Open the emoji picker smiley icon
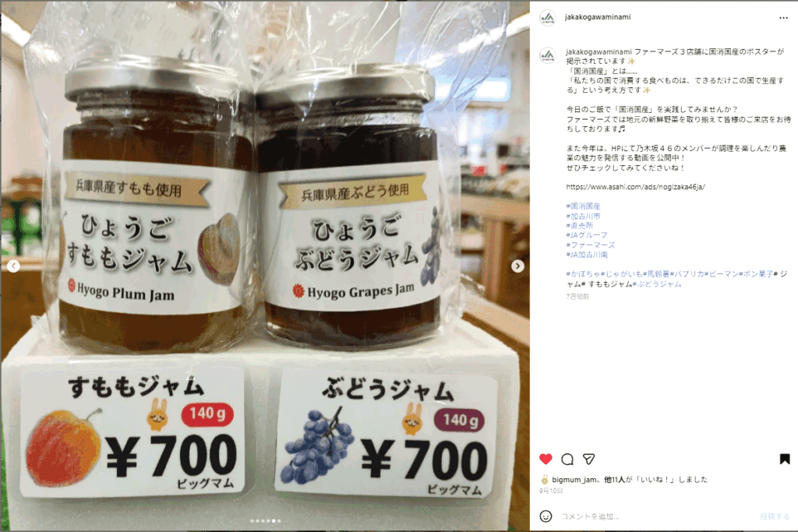The height and width of the screenshot is (532, 798). click(546, 516)
